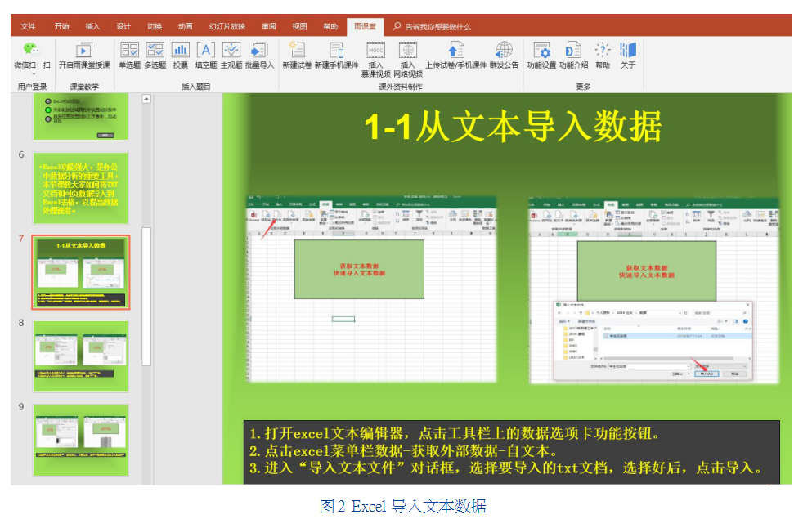Insert a subjective question (主观题)

[x=231, y=56]
